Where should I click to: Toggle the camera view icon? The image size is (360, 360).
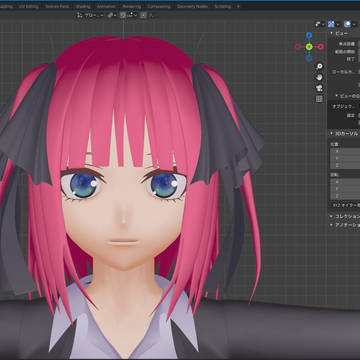tap(319, 88)
